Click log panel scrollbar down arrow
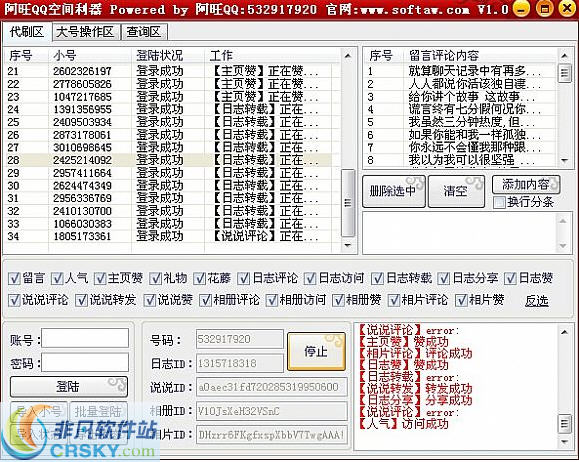 pos(564,441)
